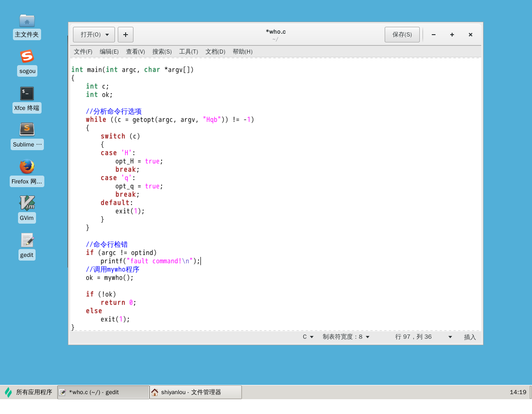Open the 帮助(H) menu
This screenshot has width=532, height=414.
click(242, 51)
